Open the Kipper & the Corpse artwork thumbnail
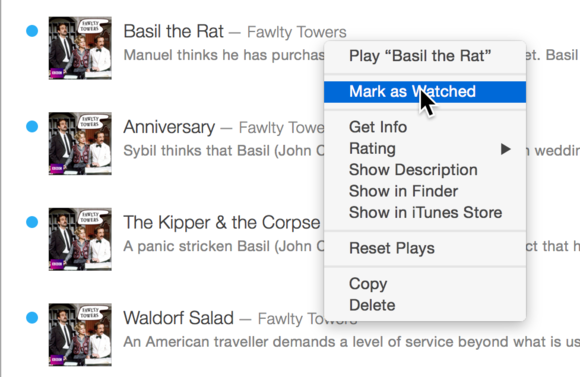580x377 pixels. 80,239
